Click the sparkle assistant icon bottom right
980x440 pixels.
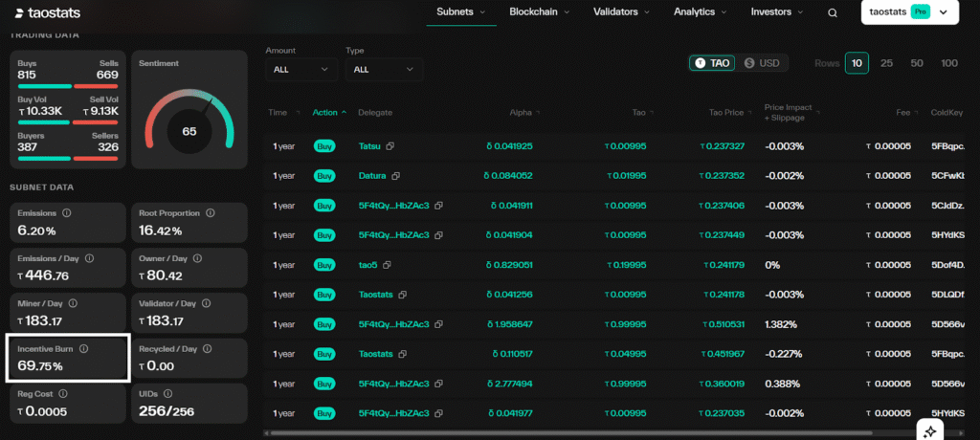click(x=929, y=430)
